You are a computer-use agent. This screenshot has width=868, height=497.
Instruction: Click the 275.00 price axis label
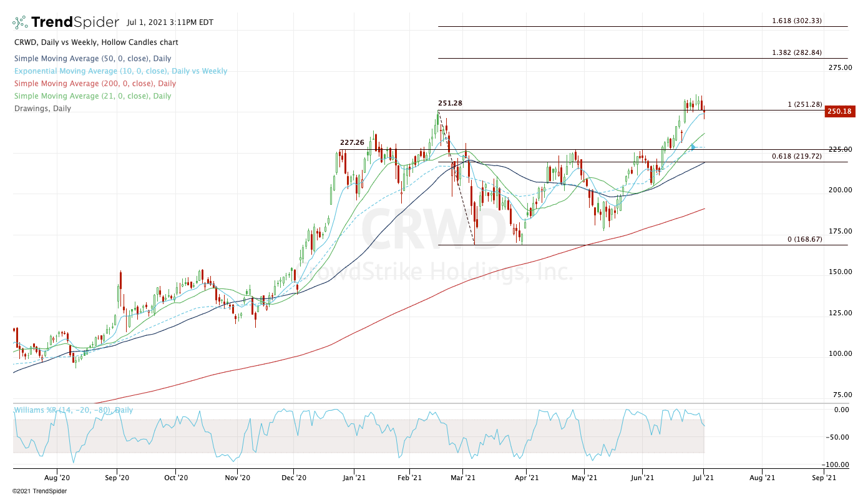[x=839, y=67]
